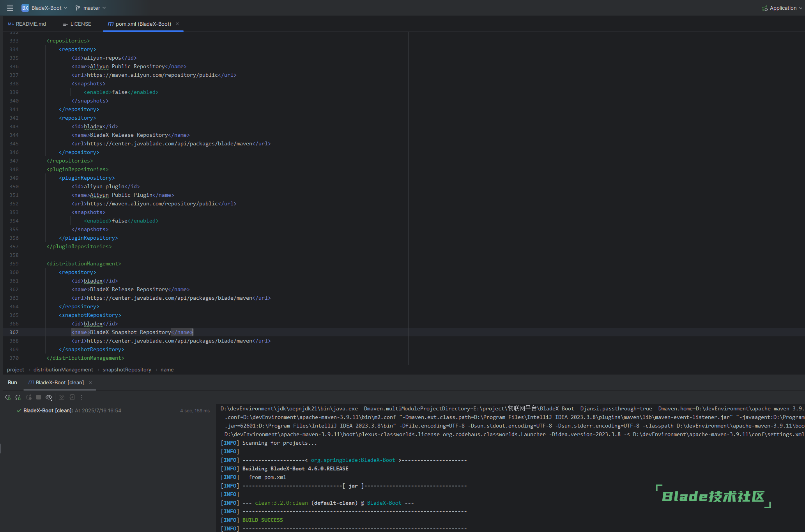The image size is (805, 532).
Task: Click the distributionManagement breadcrumb
Action: [x=63, y=369]
